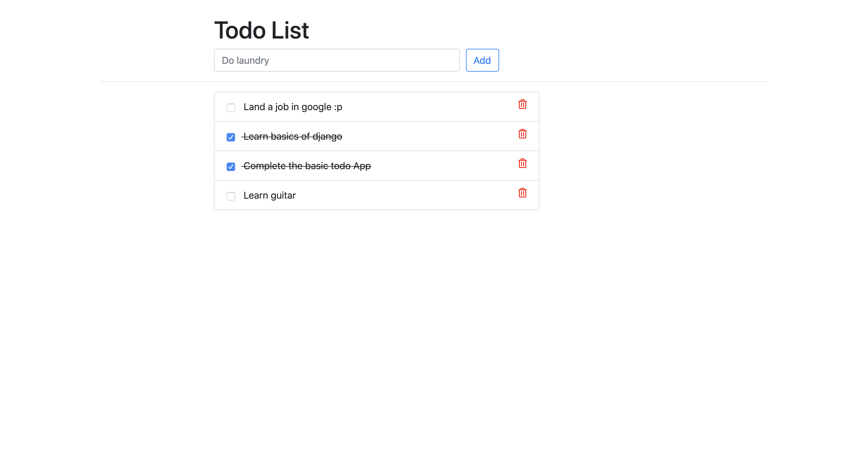Click the Add button to submit task
Image resolution: width=868 pixels, height=472 pixels.
pos(482,60)
